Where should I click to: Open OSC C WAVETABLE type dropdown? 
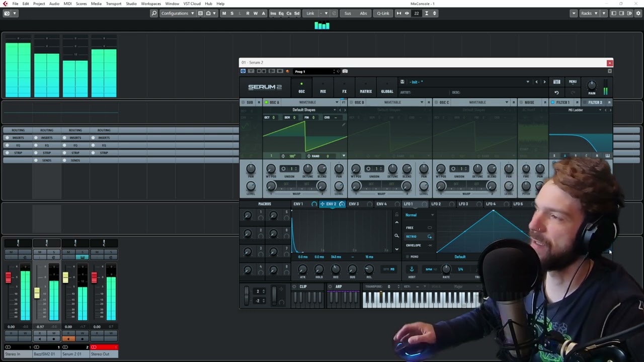pyautogui.click(x=480, y=103)
